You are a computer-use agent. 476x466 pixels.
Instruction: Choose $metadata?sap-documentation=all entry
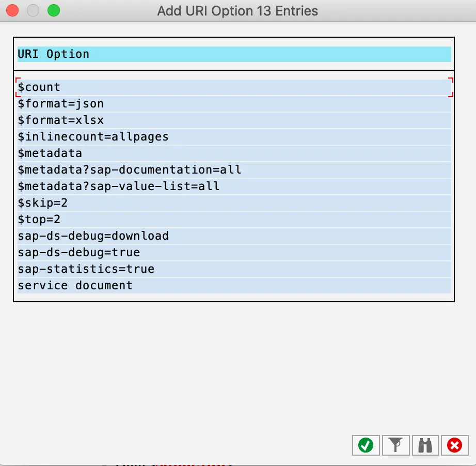click(x=129, y=170)
